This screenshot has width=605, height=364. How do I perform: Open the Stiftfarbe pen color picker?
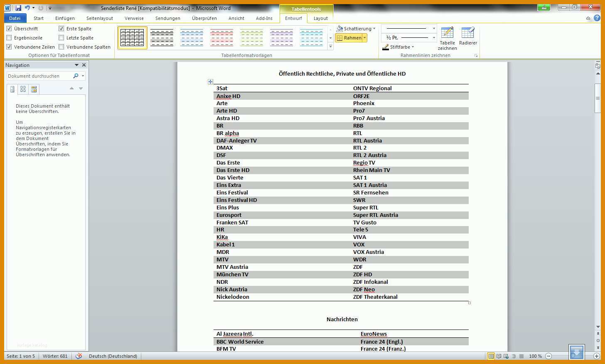(x=398, y=47)
